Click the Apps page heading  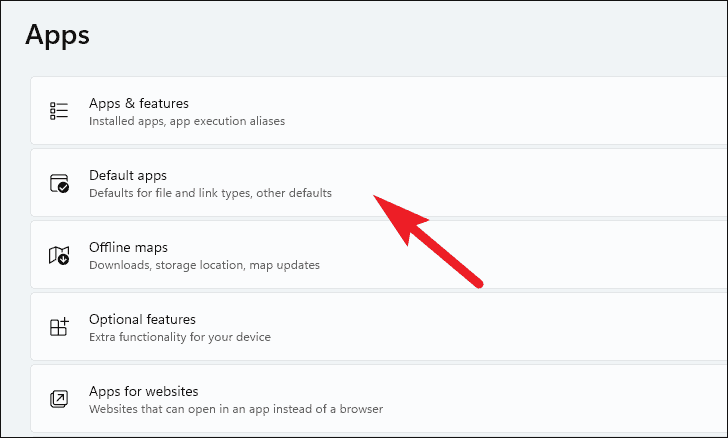[58, 35]
